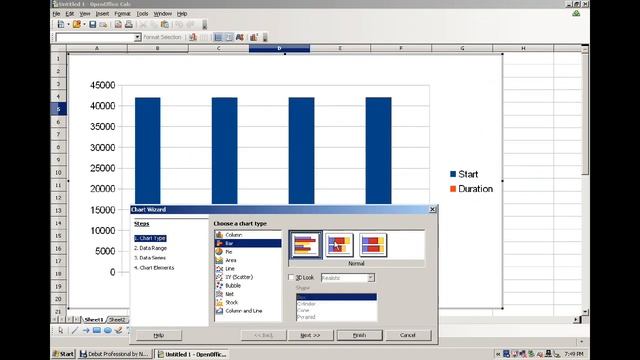
Task: Click the Scale Text toolbar icon
Action: [x=240, y=38]
